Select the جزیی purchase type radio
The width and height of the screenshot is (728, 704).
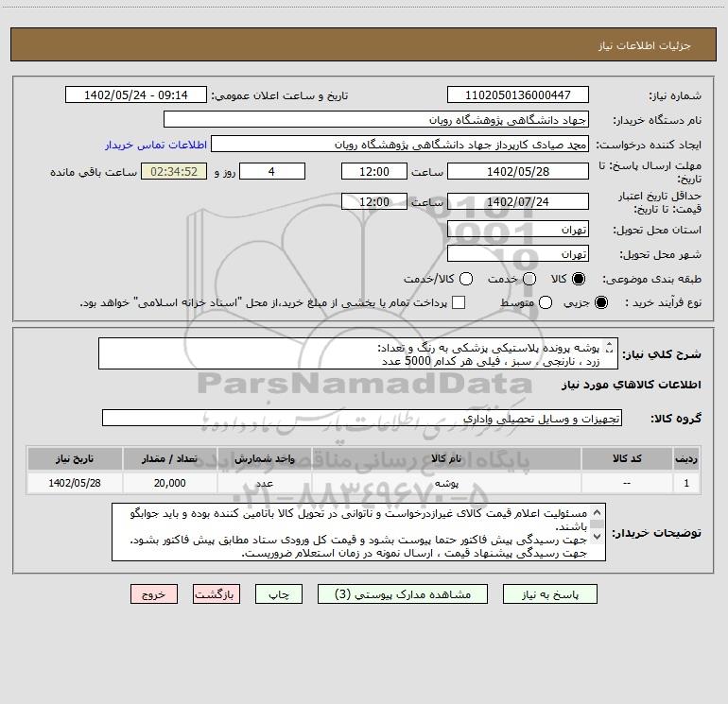600,302
